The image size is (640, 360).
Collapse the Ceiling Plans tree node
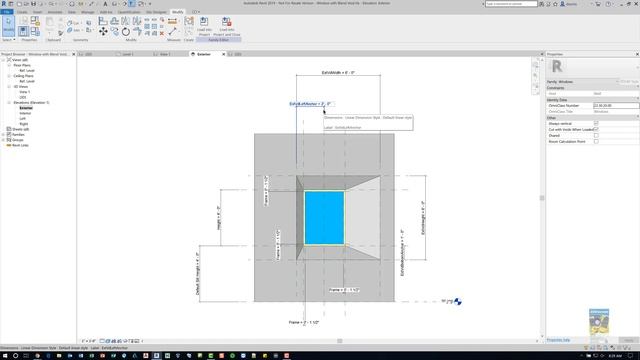point(9,76)
